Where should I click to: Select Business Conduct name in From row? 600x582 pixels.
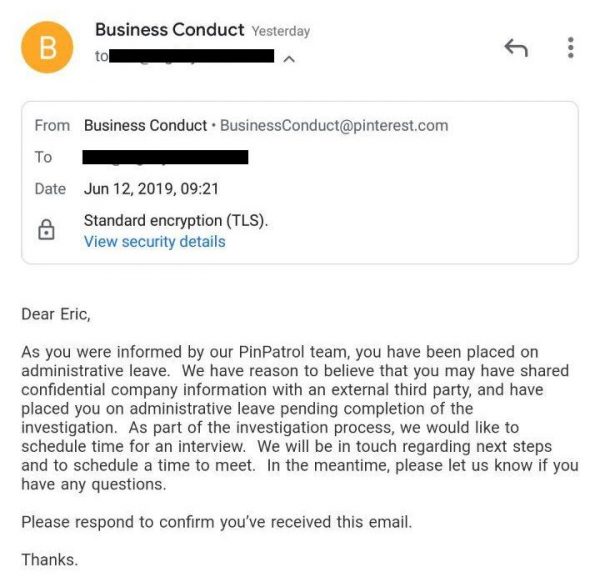(x=145, y=125)
